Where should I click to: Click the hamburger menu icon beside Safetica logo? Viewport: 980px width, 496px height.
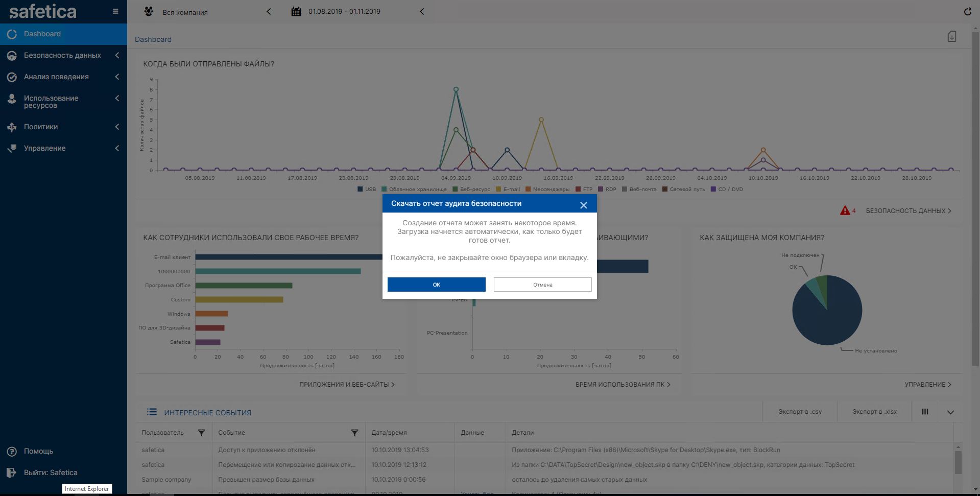[115, 11]
